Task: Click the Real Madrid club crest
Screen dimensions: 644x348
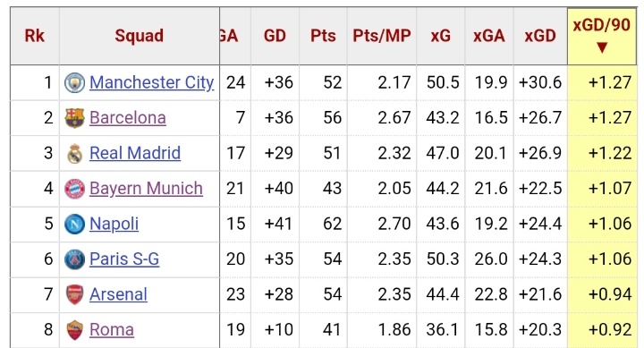Action: click(x=75, y=153)
